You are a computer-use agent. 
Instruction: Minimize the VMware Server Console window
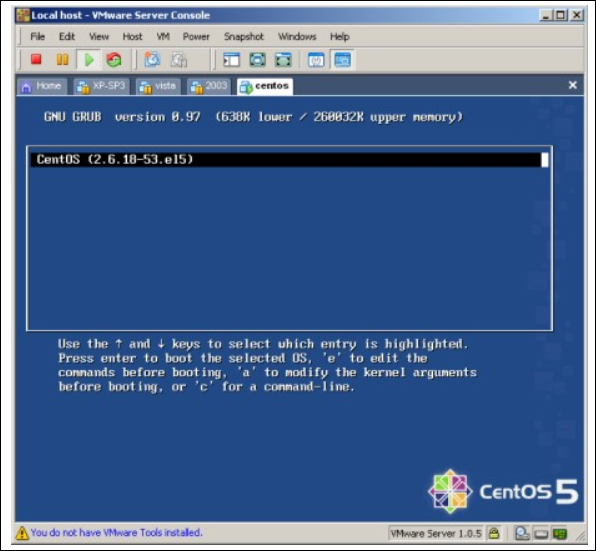pos(546,15)
